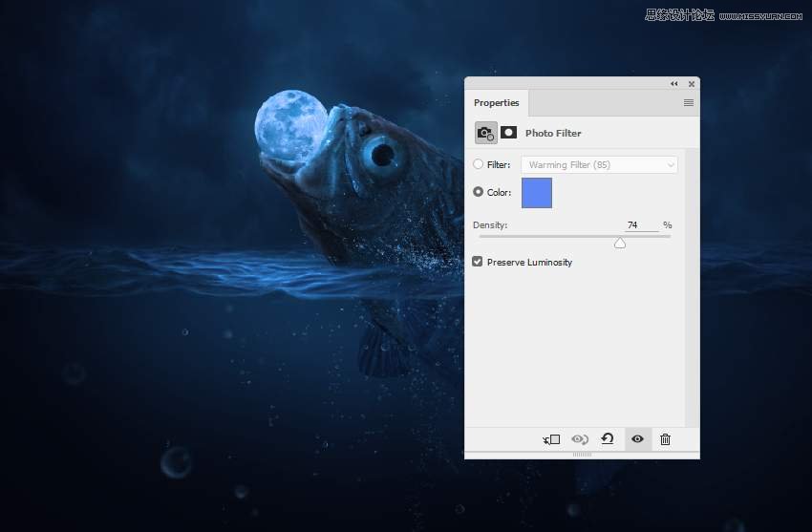Delete the adjustment layer with trash icon
The height and width of the screenshot is (532, 812).
(666, 439)
